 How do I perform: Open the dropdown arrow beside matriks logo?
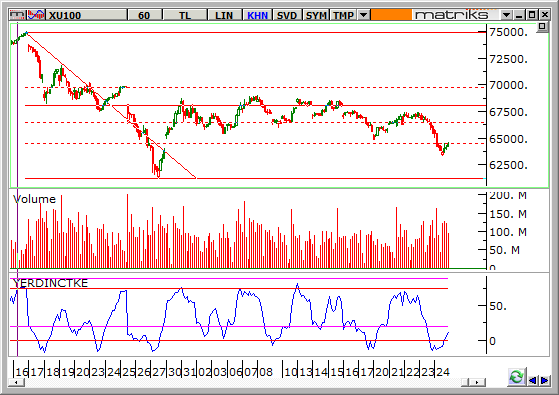[506, 15]
